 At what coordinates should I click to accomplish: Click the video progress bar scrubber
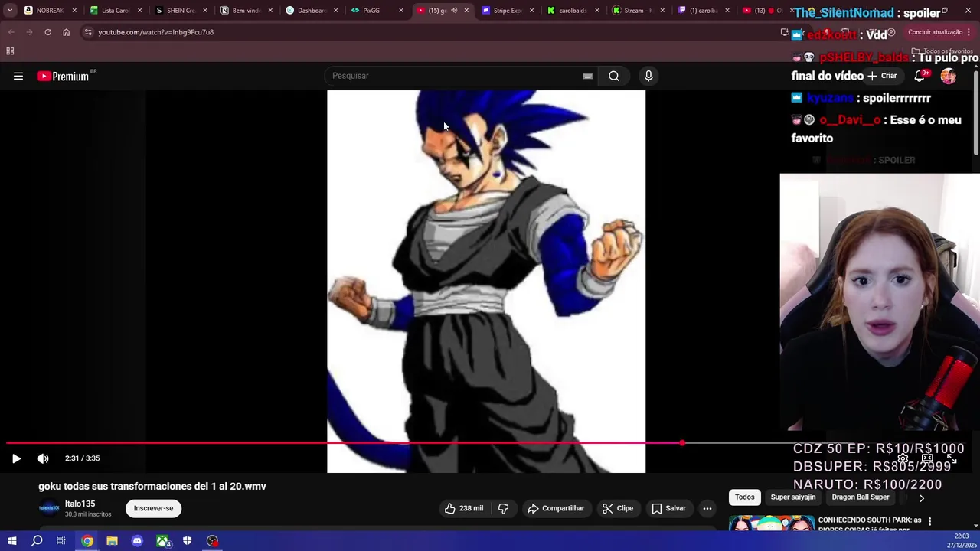pos(681,443)
